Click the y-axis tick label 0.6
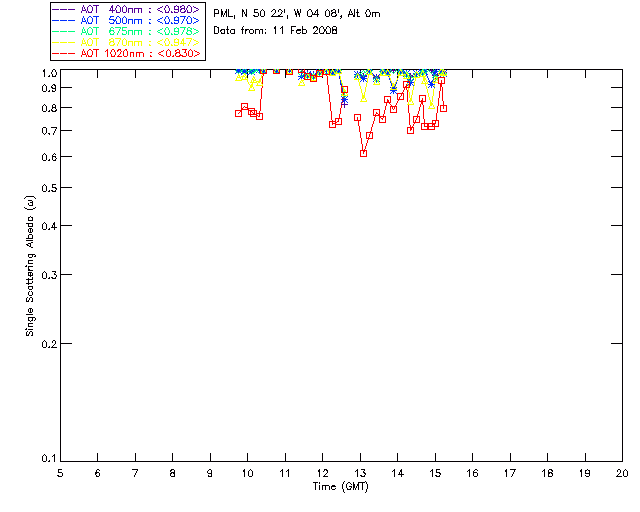Viewport: 640px width, 512px height. coord(49,157)
